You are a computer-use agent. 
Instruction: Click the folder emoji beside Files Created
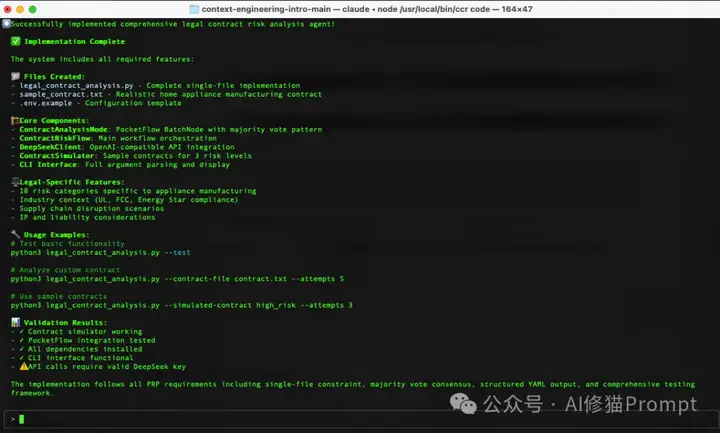(x=16, y=76)
